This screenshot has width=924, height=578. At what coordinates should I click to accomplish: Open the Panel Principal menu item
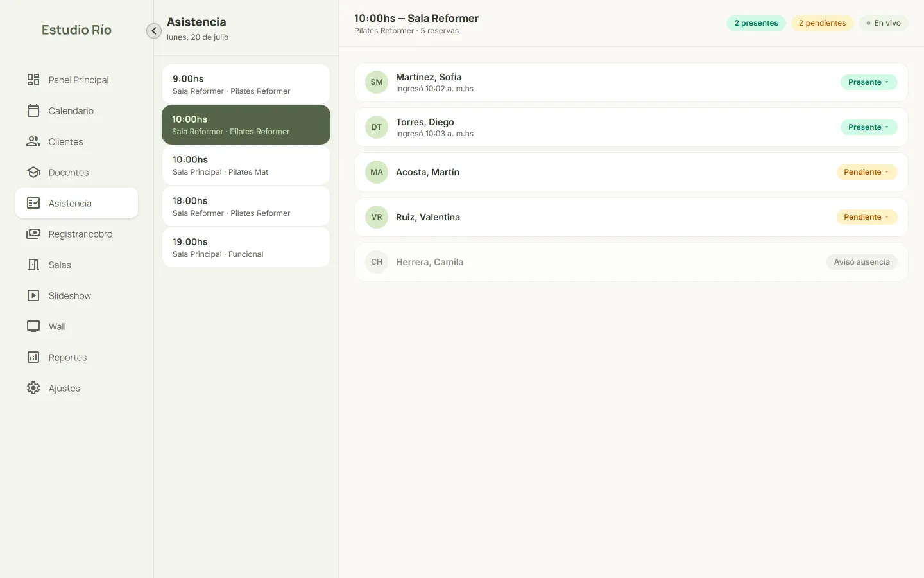pos(77,80)
